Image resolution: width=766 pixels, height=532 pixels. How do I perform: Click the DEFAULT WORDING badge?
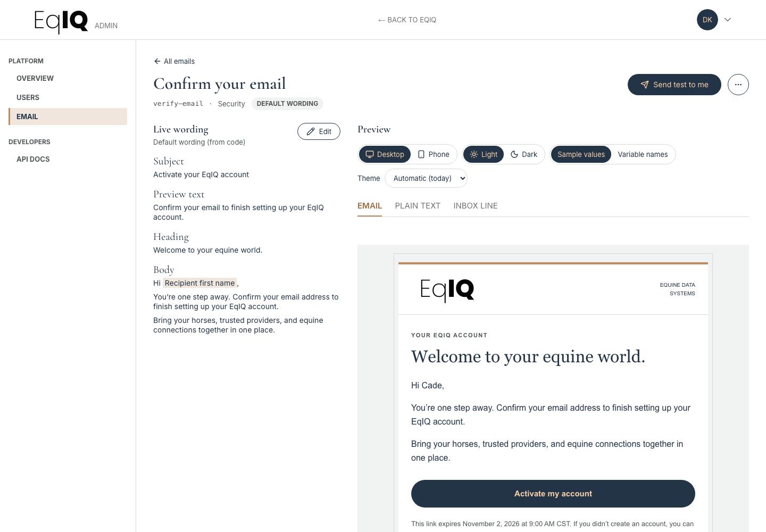tap(287, 104)
